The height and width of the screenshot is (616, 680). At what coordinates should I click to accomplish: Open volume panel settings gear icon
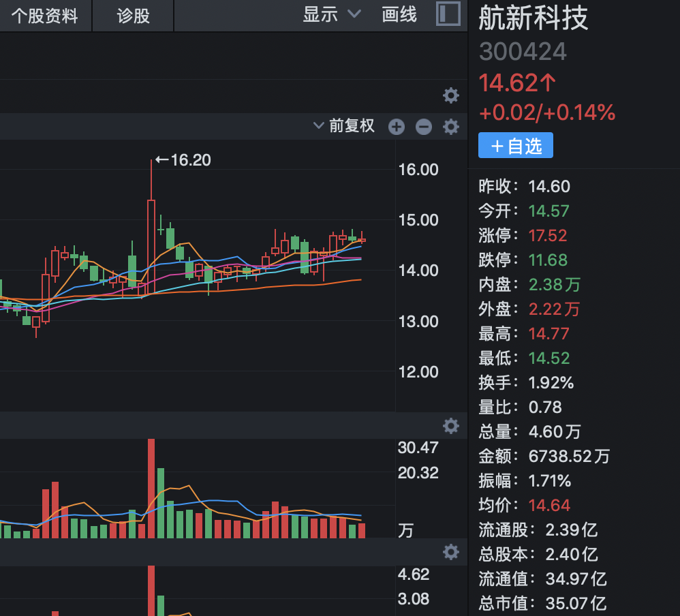pos(451,427)
